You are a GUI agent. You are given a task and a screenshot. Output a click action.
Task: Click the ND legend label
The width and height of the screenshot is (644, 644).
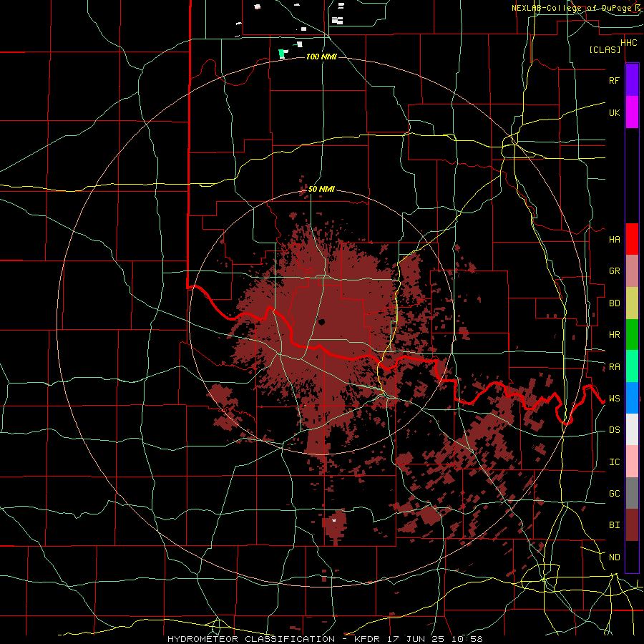[614, 557]
